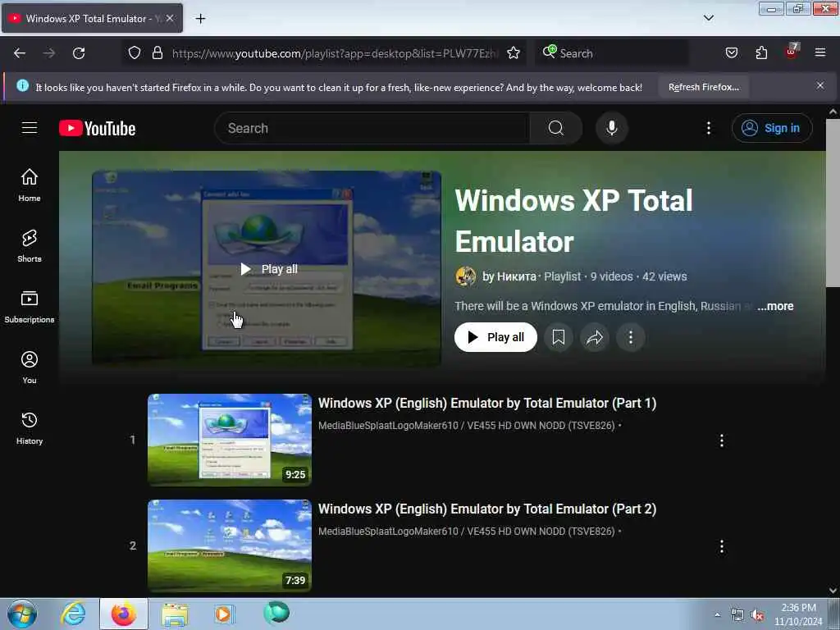Show hidden tray icons arrow
Image resolution: width=840 pixels, height=630 pixels.
coord(717,614)
